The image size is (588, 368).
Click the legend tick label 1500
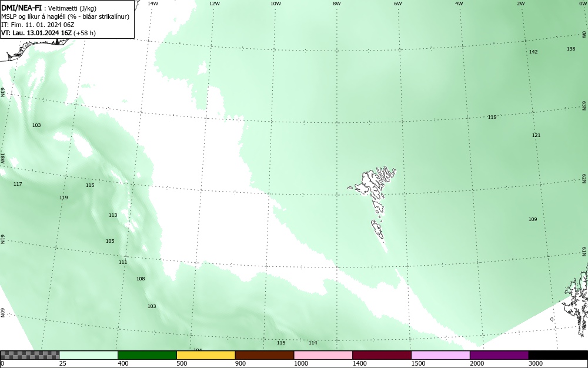tap(418, 363)
